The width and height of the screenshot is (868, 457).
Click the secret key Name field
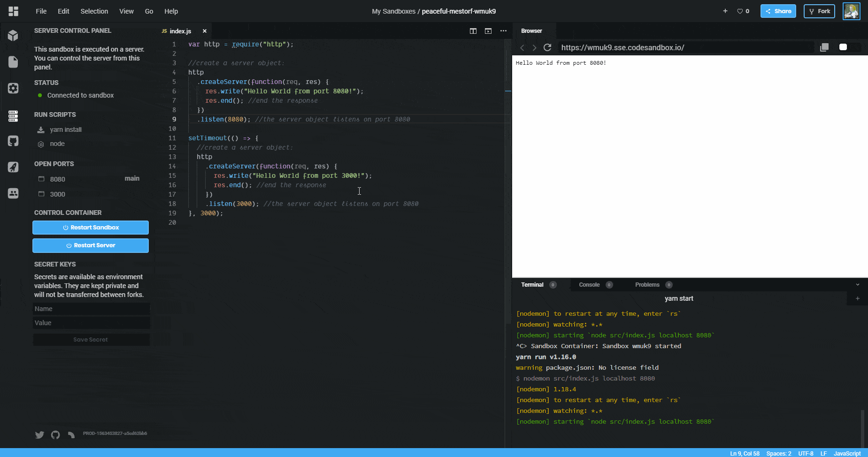pos(91,309)
